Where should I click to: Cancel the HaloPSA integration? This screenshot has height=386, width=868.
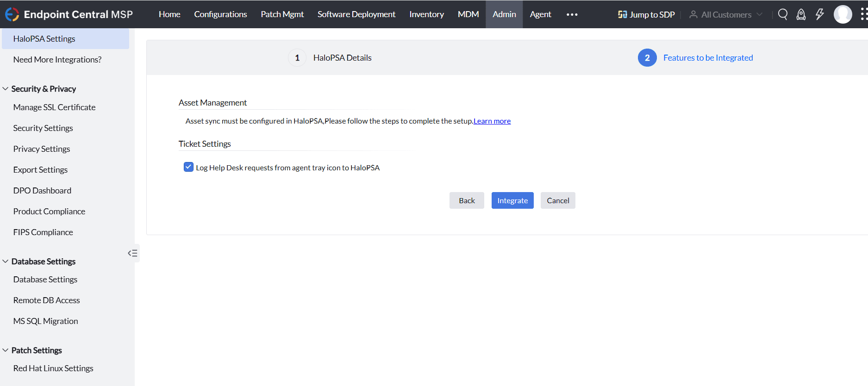coord(558,200)
